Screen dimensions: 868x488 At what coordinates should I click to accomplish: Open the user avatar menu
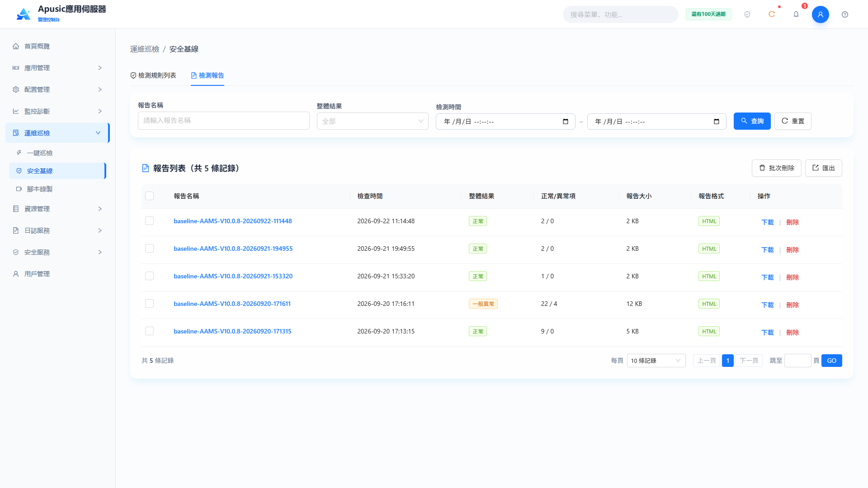pos(821,14)
